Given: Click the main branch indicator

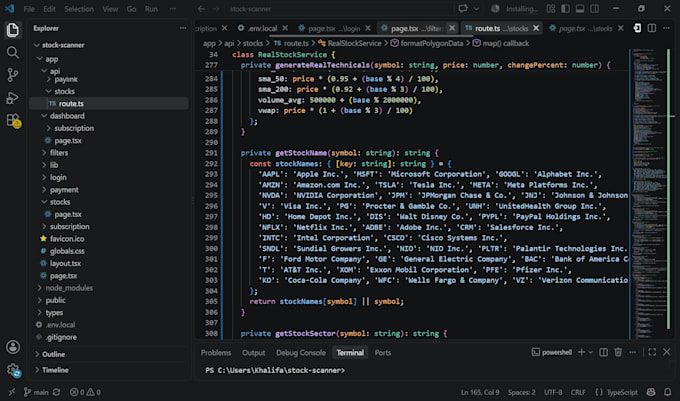Looking at the screenshot, I should [36, 392].
